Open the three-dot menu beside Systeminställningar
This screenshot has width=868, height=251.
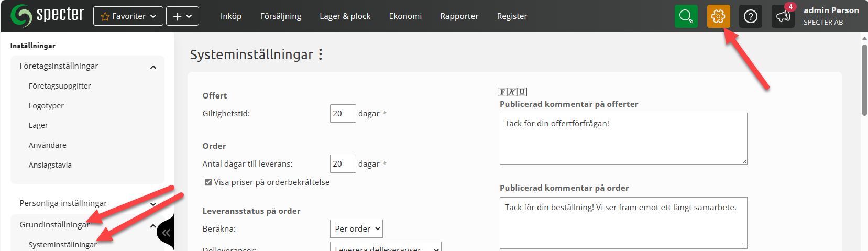[321, 54]
